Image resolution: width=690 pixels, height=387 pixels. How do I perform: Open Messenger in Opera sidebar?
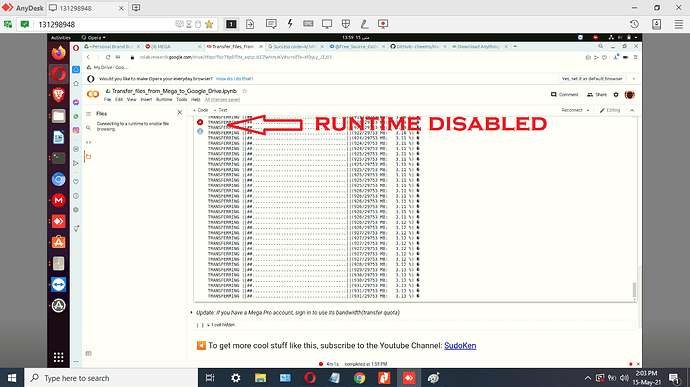pyautogui.click(x=76, y=102)
